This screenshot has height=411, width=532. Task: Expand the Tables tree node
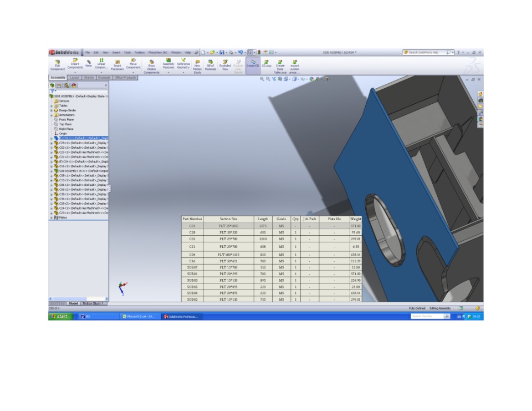(x=51, y=105)
